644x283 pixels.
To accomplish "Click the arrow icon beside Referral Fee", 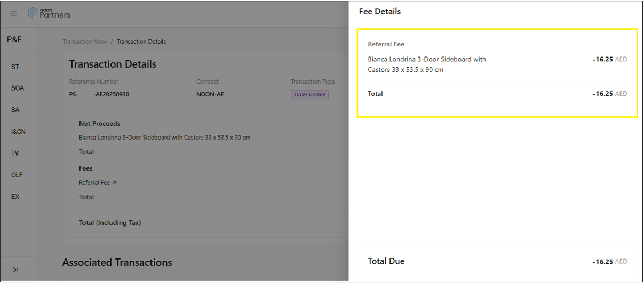I will 115,183.
